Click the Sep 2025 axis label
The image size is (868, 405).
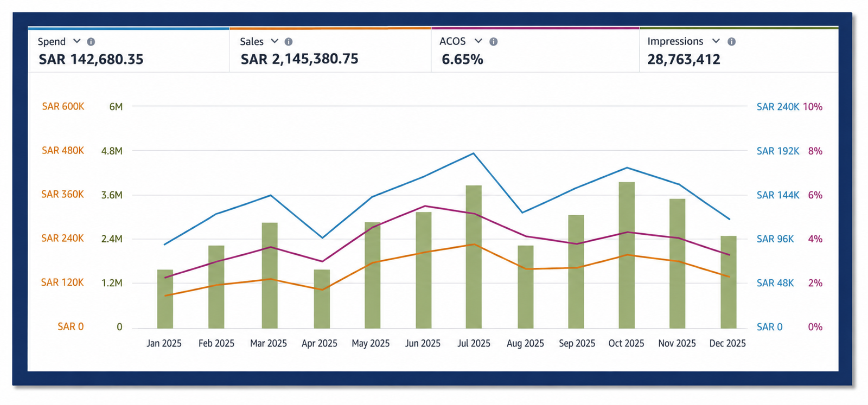[x=577, y=343]
